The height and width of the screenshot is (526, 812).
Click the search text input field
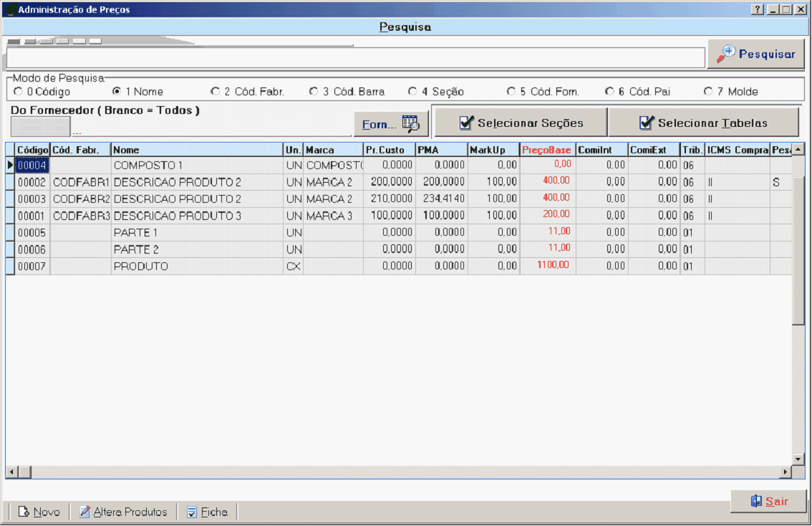[355, 57]
